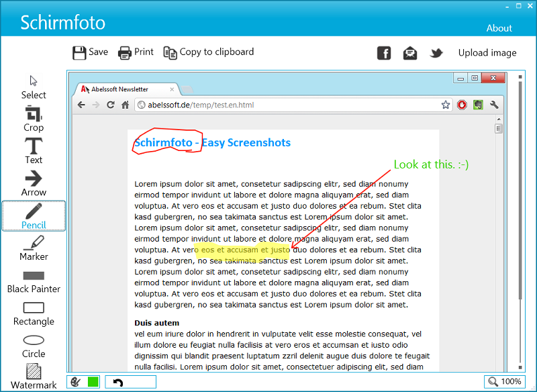Click the 'Schirmfoto - Easy Screenshots' heading

tap(212, 142)
